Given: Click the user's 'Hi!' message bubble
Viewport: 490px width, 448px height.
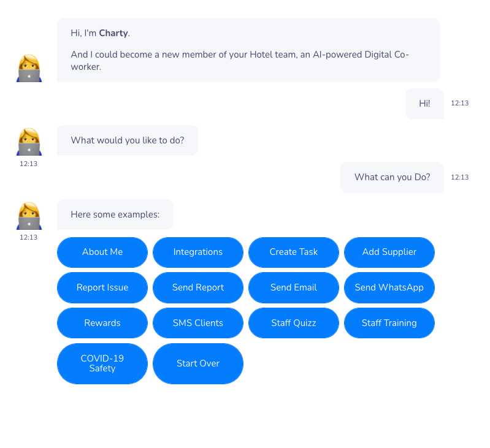Looking at the screenshot, I should 424,104.
